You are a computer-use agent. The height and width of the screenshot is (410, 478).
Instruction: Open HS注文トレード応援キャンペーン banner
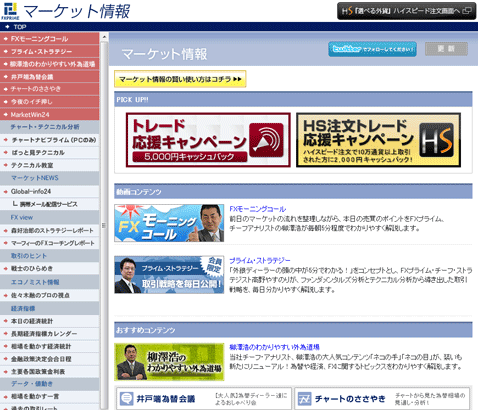tap(378, 140)
